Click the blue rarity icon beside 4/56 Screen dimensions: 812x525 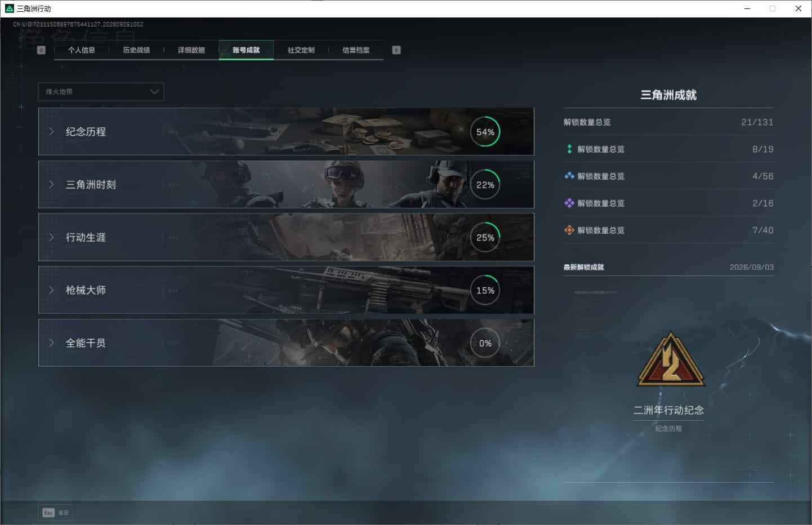pyautogui.click(x=569, y=176)
